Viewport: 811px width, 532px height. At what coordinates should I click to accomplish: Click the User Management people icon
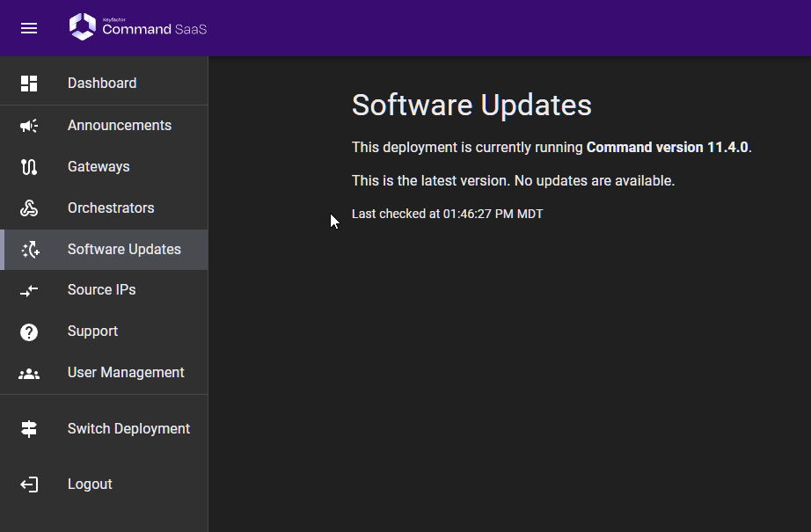[29, 373]
